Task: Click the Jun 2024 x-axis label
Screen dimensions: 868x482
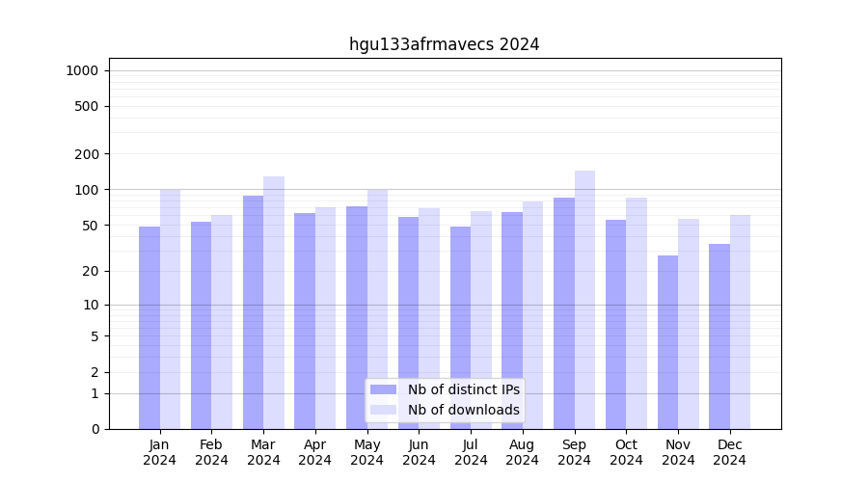Action: [x=419, y=452]
